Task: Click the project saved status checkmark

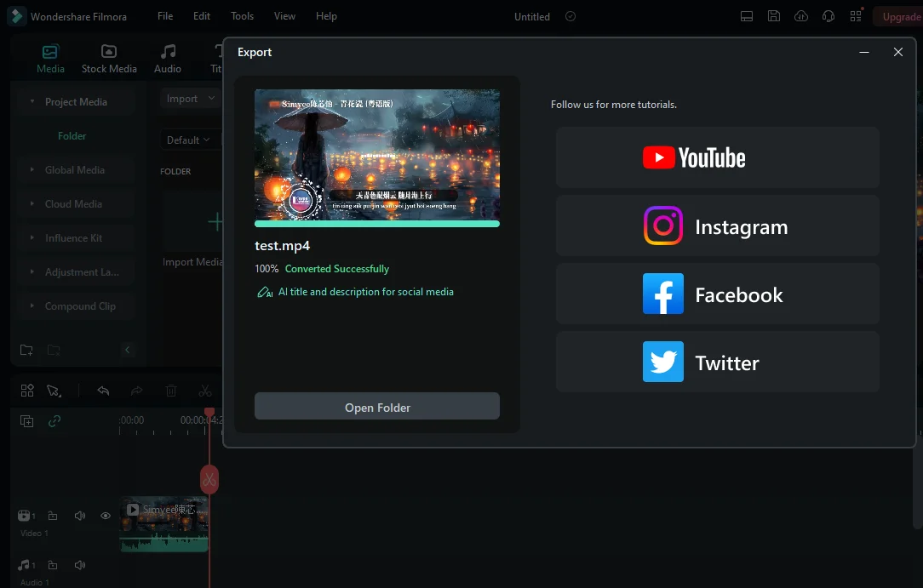Action: pos(570,16)
